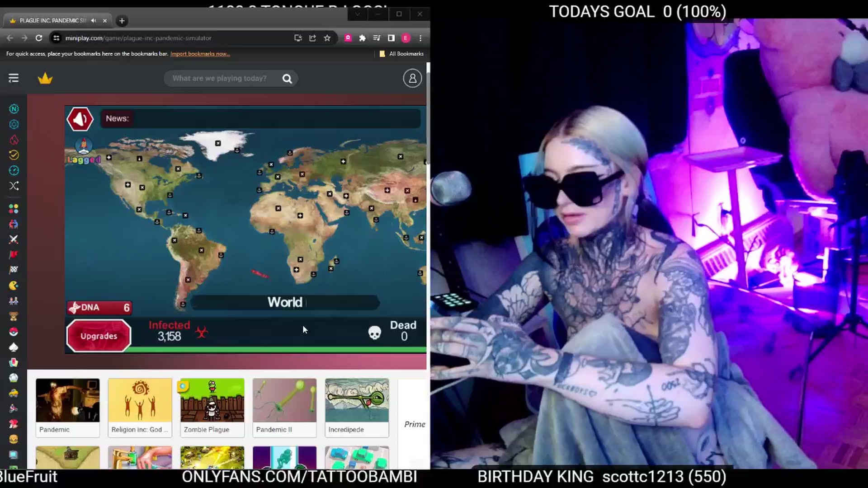Bookmark this page with the star icon
868x488 pixels.
(x=327, y=38)
